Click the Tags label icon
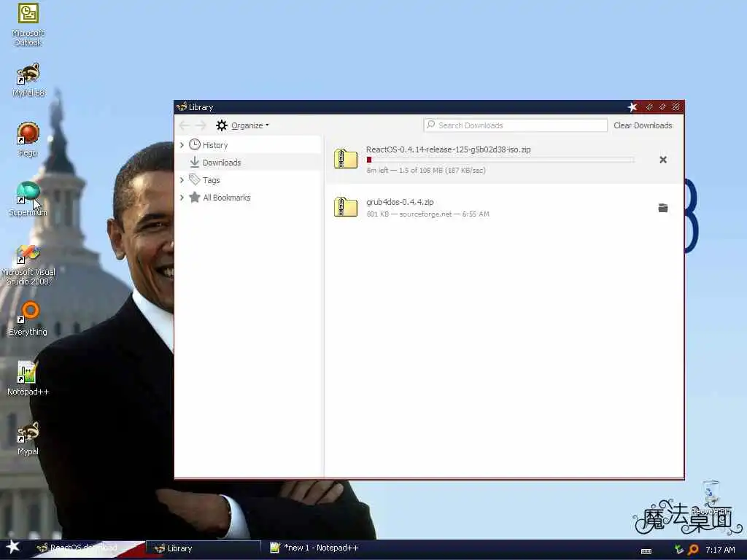Image resolution: width=747 pixels, height=560 pixels. (194, 179)
